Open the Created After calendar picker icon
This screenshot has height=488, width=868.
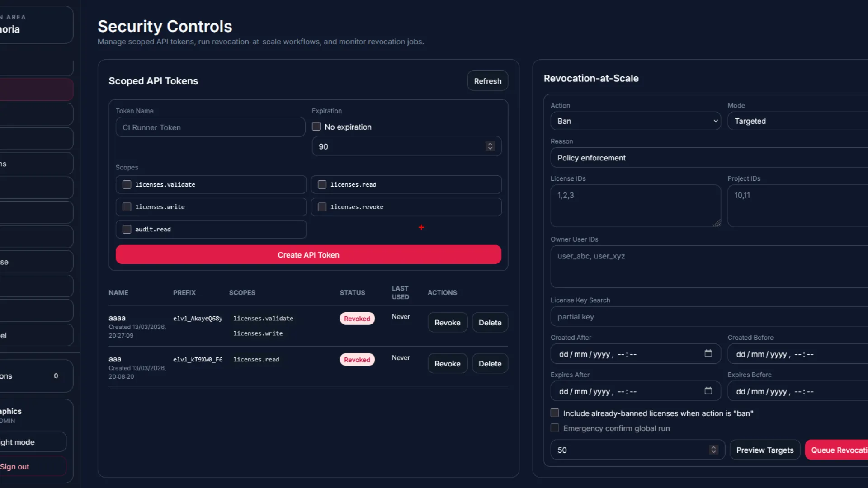click(x=708, y=354)
